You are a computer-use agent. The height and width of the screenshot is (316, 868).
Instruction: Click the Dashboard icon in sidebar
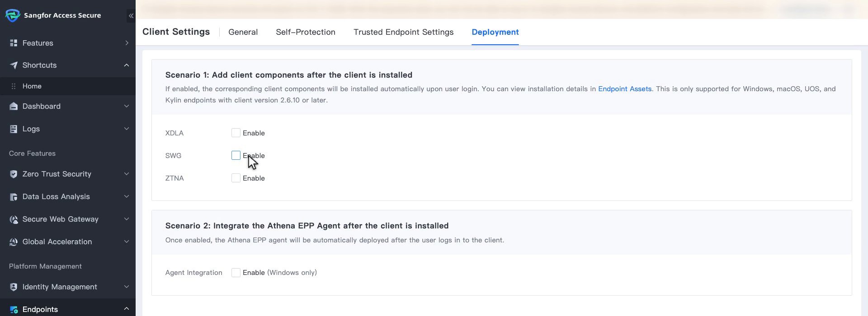point(14,106)
